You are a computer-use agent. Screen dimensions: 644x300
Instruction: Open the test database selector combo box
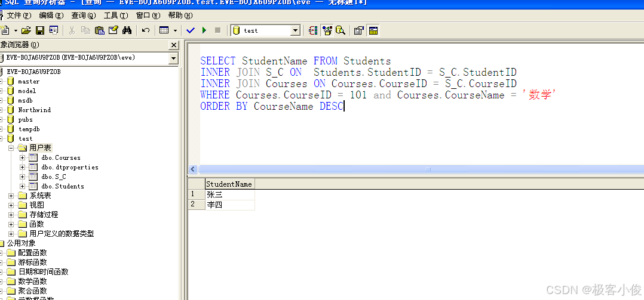(266, 31)
